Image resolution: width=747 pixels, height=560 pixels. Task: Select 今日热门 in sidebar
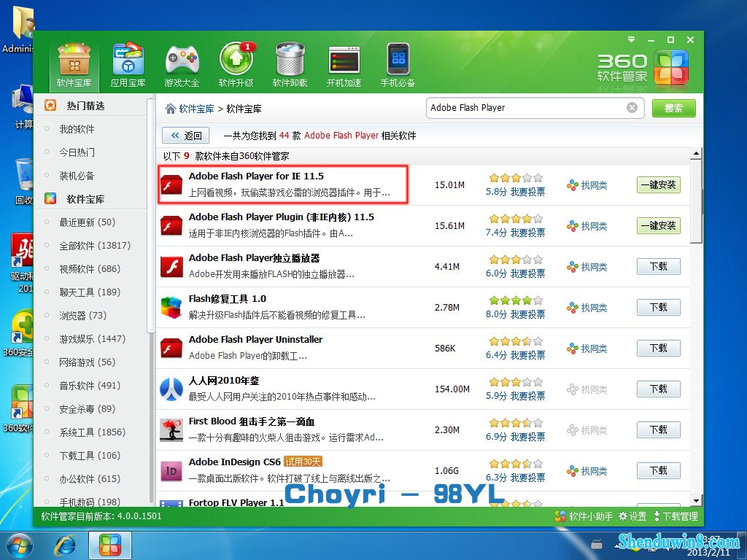pos(76,152)
